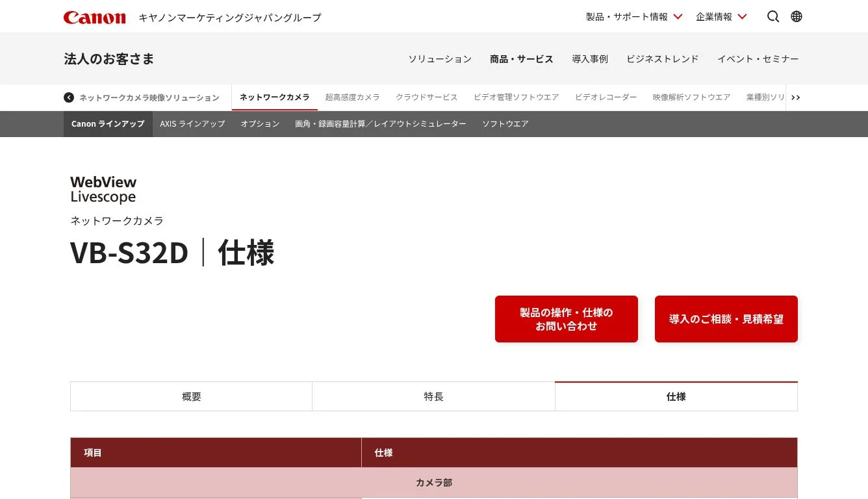The width and height of the screenshot is (868, 499).
Task: Click the double-chevron to scroll category tabs
Action: coord(796,97)
